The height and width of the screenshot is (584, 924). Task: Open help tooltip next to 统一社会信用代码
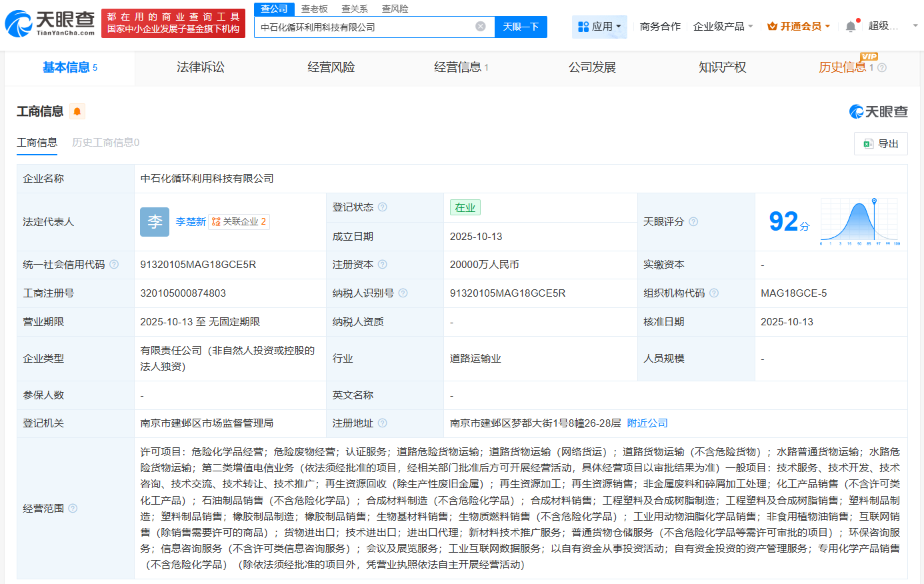coord(113,264)
